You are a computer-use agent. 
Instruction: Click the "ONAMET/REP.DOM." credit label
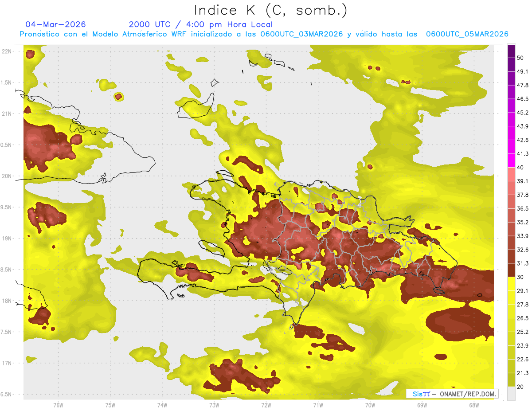click(x=467, y=394)
